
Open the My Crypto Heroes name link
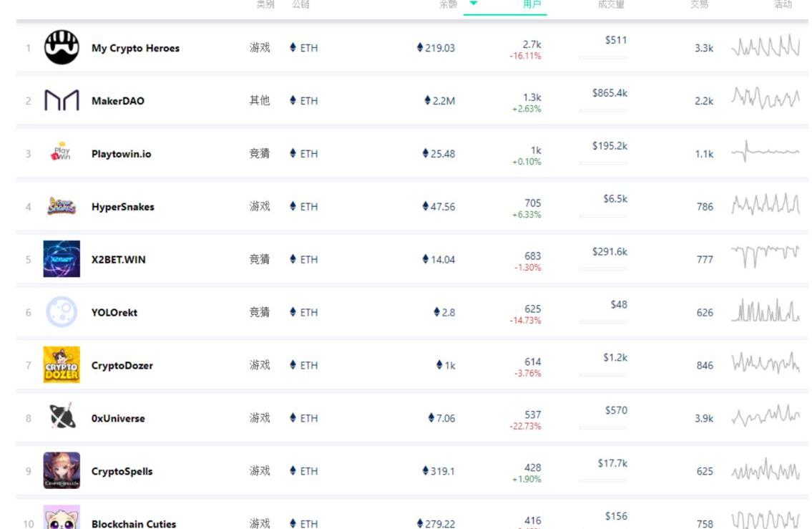pyautogui.click(x=135, y=49)
